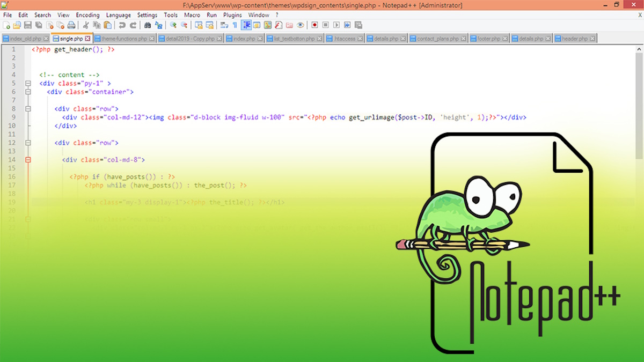
Task: Collapse the container div fold on line 6
Action: coord(28,92)
